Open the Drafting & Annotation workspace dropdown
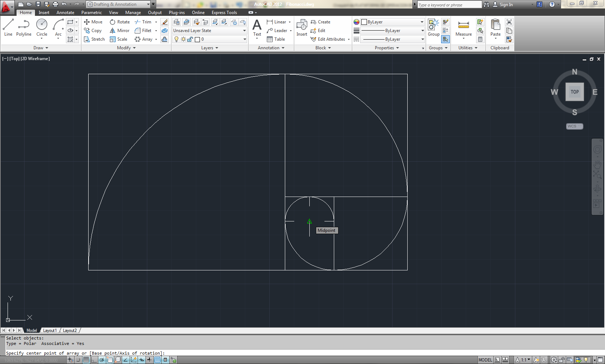The height and width of the screenshot is (364, 605). 118,4
